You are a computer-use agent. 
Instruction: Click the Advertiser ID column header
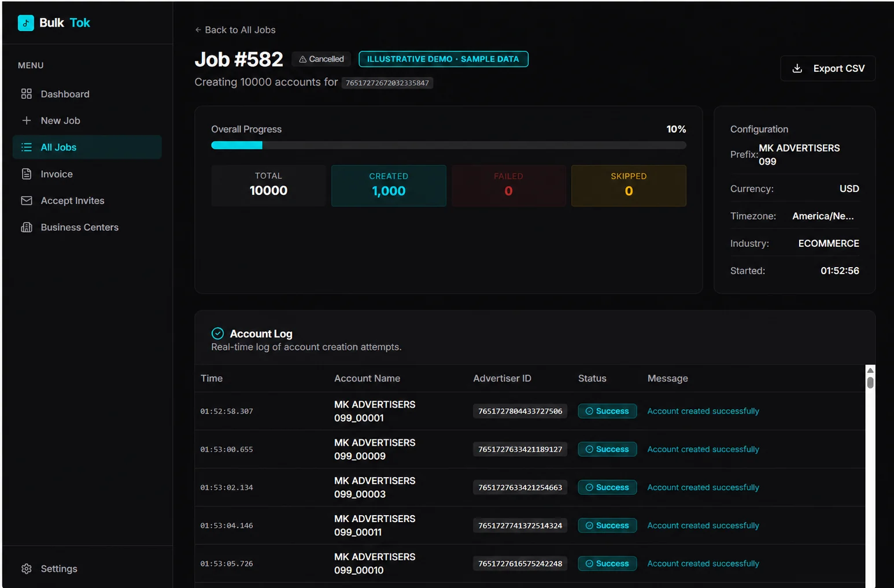pos(502,378)
